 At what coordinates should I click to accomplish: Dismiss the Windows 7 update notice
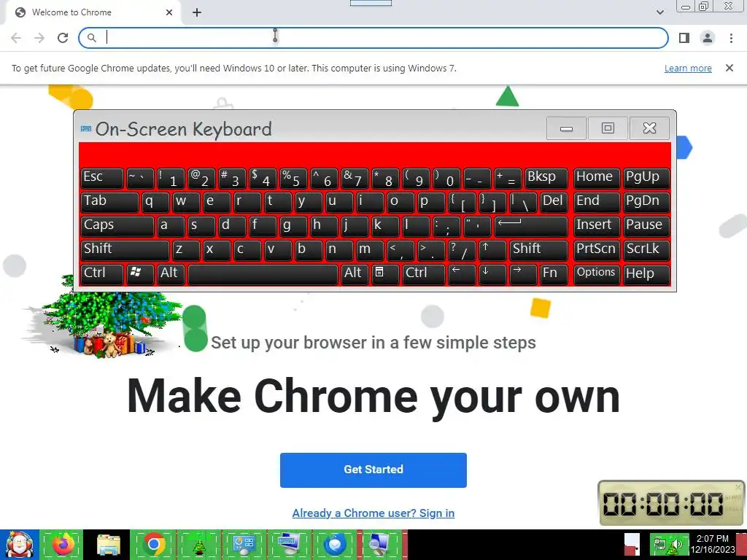pyautogui.click(x=729, y=68)
